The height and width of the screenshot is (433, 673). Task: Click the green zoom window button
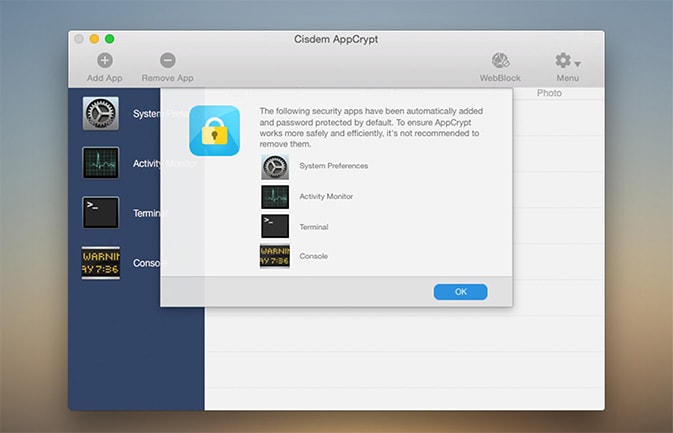(x=110, y=39)
